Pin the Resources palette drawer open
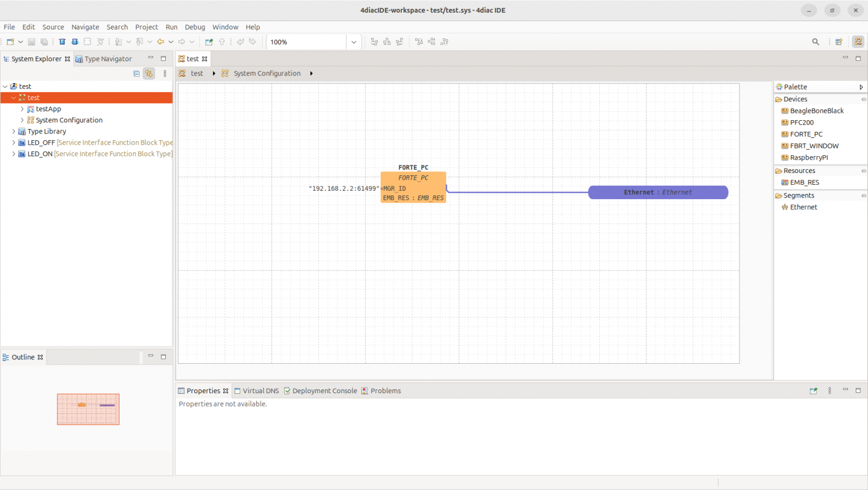868x490 pixels. 864,171
